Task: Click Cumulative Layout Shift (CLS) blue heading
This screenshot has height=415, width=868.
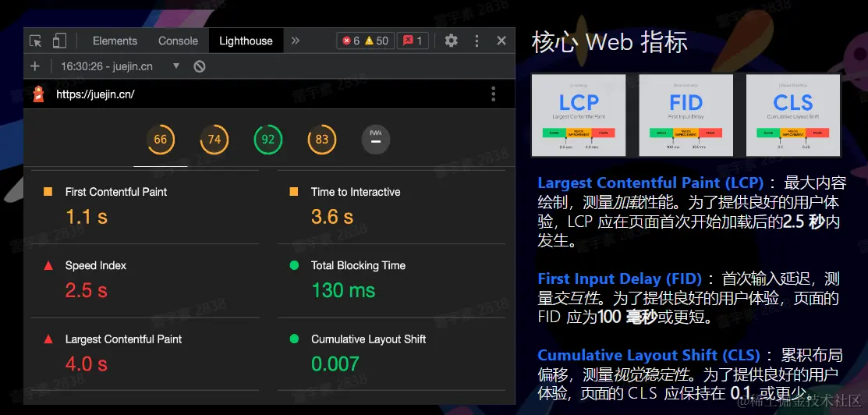Action: (x=650, y=355)
